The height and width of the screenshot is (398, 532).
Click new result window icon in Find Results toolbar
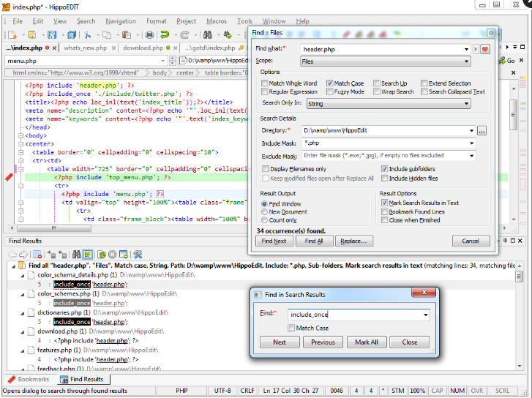[124, 255]
